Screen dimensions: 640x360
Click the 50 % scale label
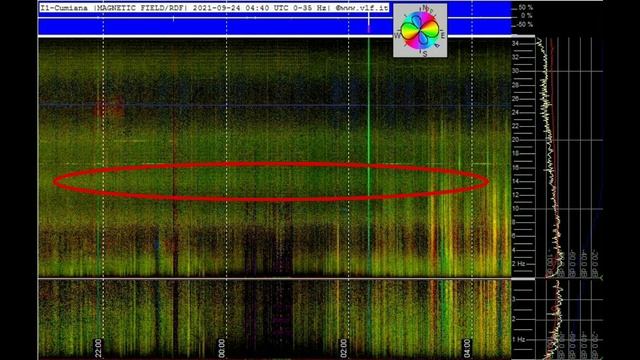pyautogui.click(x=526, y=7)
